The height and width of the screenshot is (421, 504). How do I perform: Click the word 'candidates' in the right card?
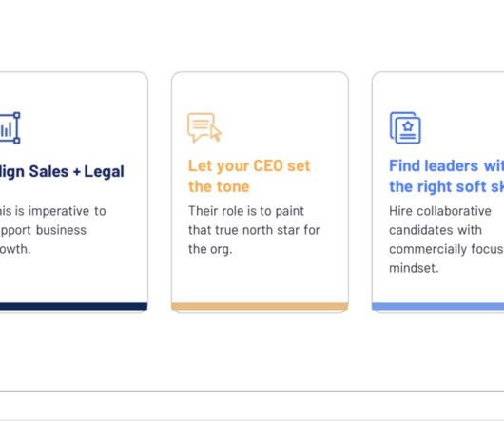pyautogui.click(x=418, y=230)
